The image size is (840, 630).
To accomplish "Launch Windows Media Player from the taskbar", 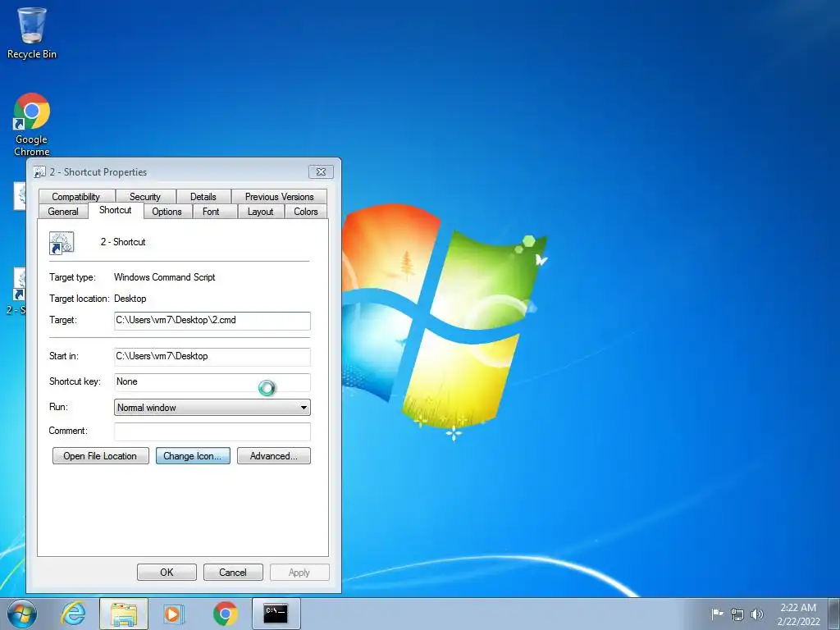I will (174, 614).
